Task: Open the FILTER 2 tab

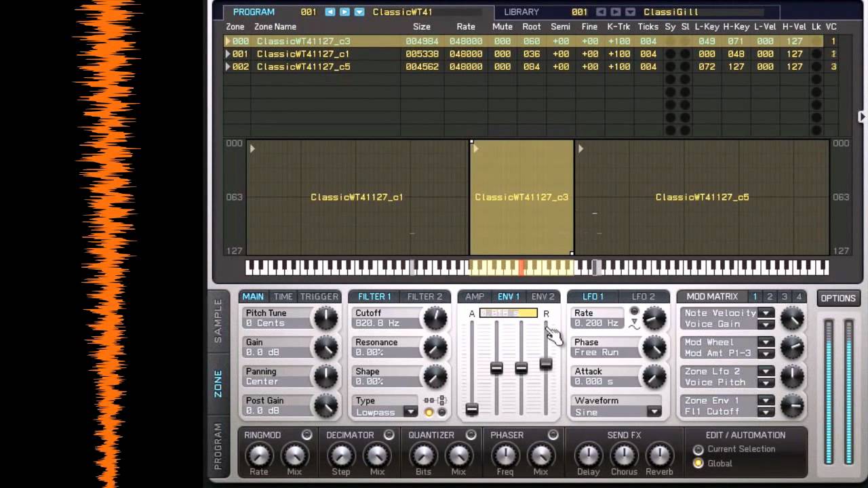Action: point(425,297)
